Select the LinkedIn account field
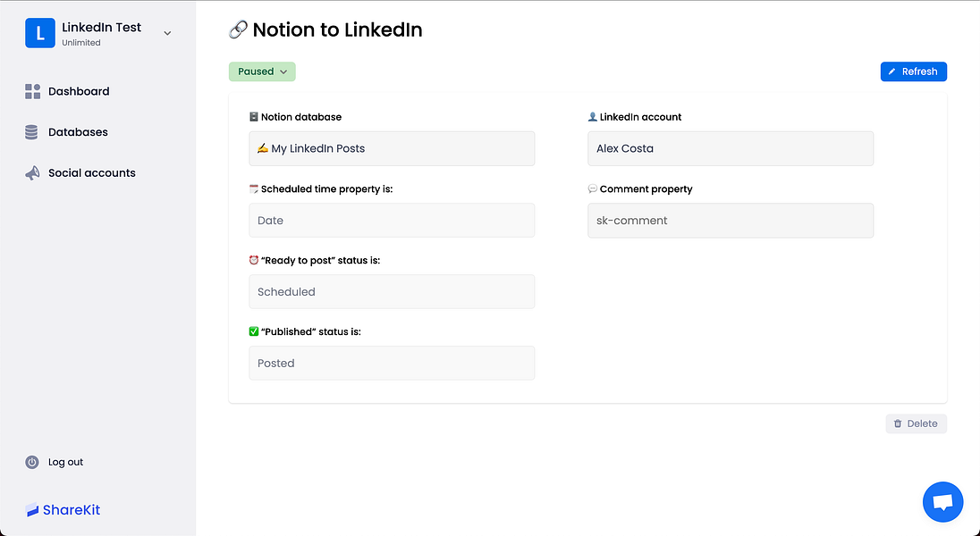 pos(730,148)
